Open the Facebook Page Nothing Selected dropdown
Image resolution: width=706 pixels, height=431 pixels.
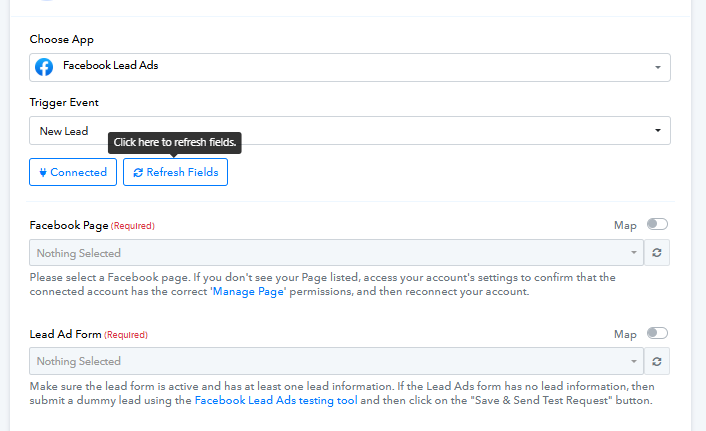[x=336, y=253]
